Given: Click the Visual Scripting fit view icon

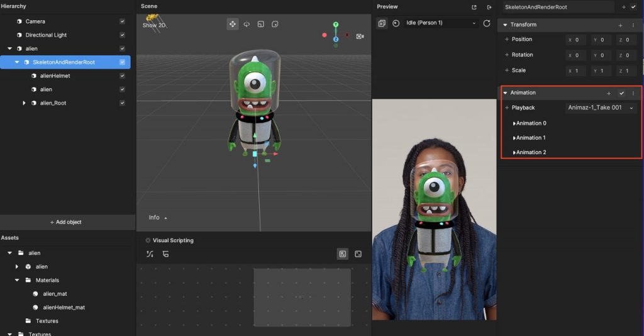Looking at the screenshot, I should pyautogui.click(x=343, y=254).
